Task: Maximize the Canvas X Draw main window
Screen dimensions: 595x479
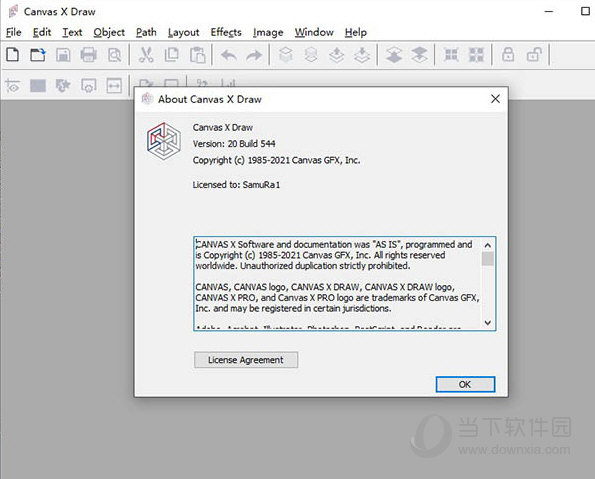Action: click(586, 11)
